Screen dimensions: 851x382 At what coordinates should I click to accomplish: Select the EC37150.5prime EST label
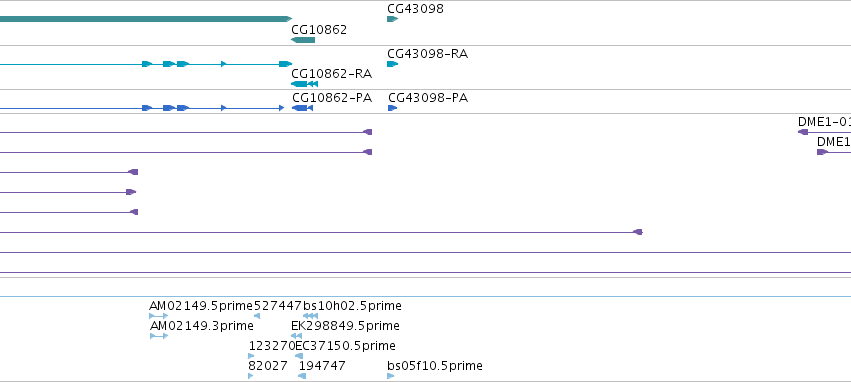click(x=345, y=346)
